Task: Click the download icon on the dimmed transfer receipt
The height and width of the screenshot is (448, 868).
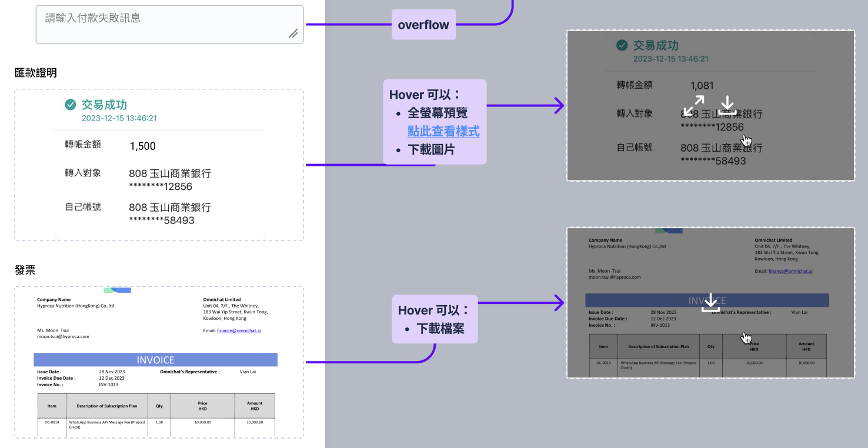Action: pos(727,105)
